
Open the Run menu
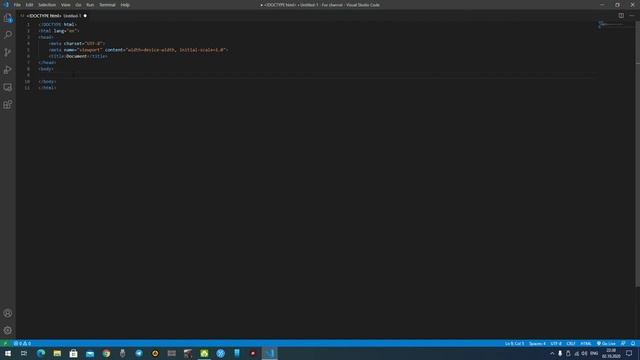90,5
